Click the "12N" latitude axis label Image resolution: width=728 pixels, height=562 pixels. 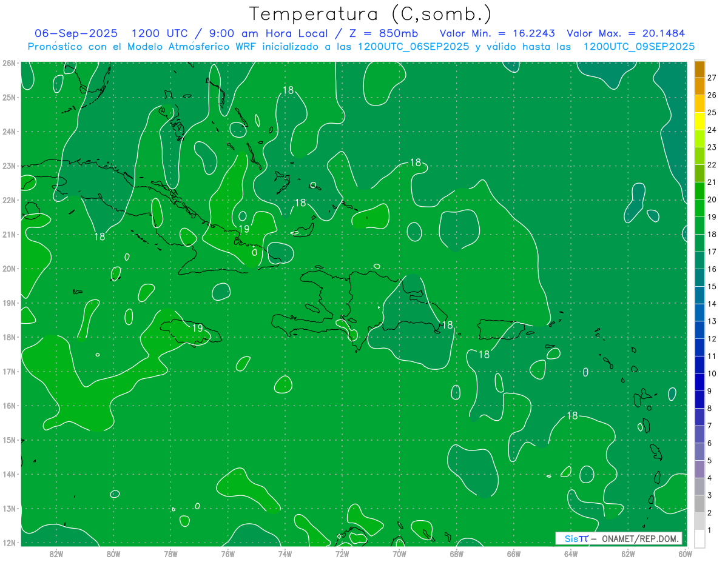pos(8,543)
